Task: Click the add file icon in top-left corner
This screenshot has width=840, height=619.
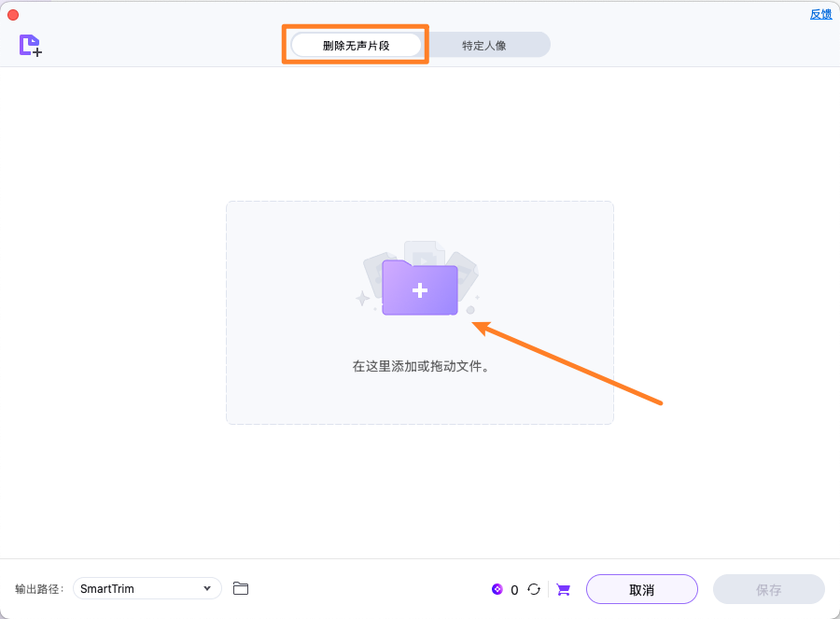Action: 30,45
